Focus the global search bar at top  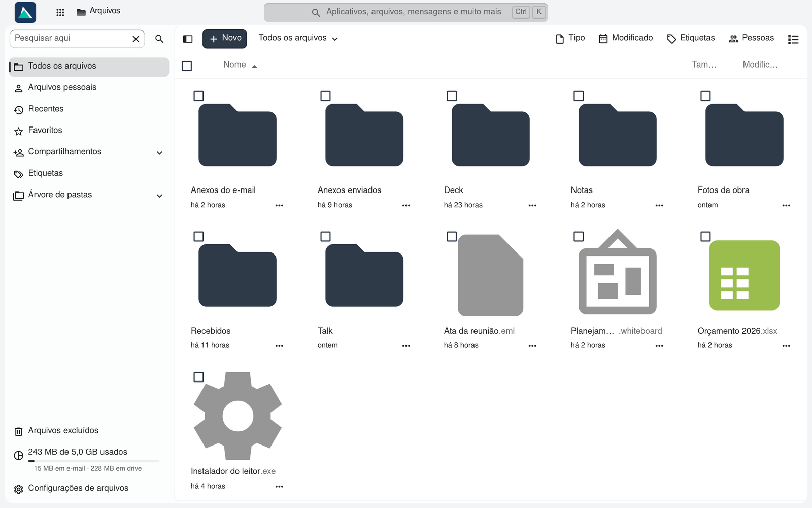[x=406, y=12]
